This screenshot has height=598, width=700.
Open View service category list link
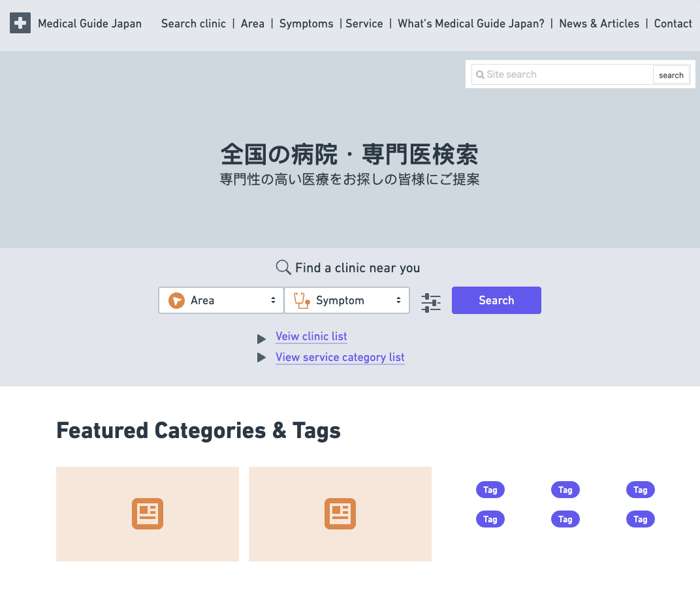[x=340, y=357]
